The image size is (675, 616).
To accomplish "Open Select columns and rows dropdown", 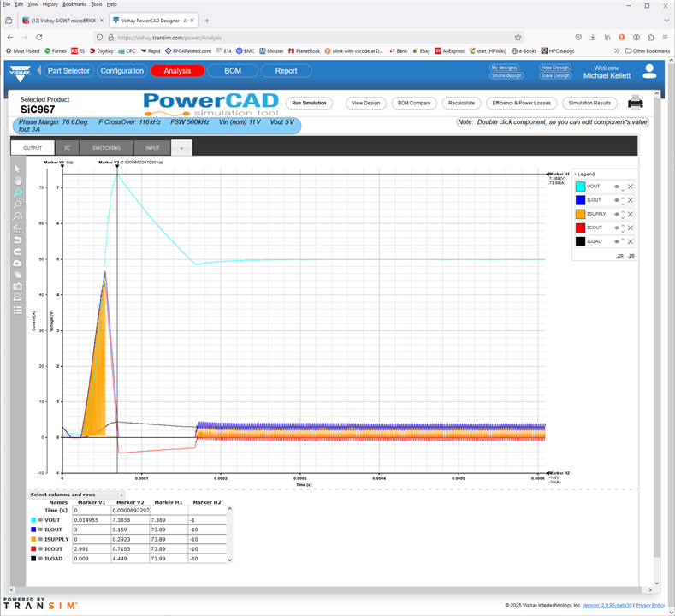I will click(x=77, y=495).
